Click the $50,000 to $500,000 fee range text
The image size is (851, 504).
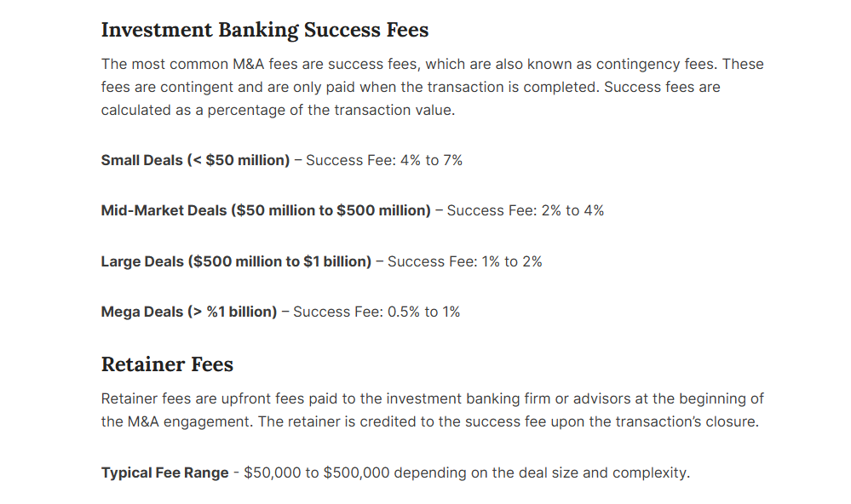317,473
